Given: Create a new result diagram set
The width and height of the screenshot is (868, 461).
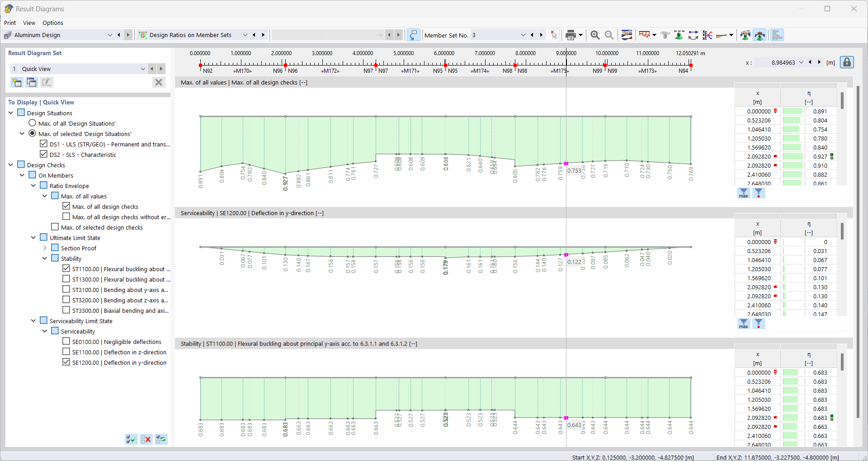Looking at the screenshot, I should tap(17, 82).
